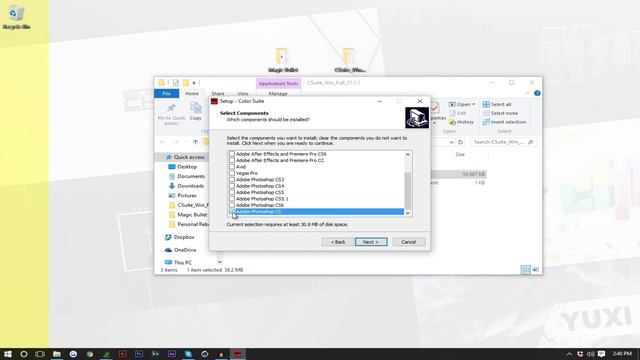Viewport: 640px width, 360px height.
Task: Open Quick Access Toolbar dropdown arrow
Action: [x=194, y=83]
